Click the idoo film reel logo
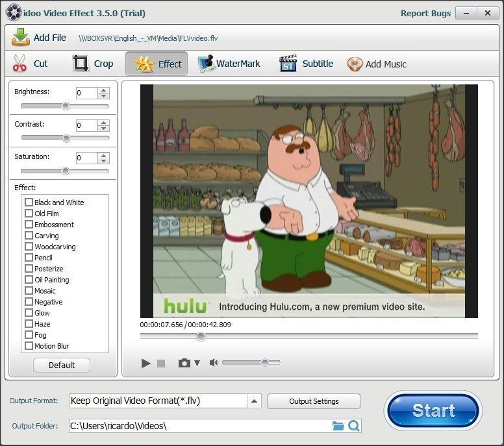The image size is (504, 446). 14,13
